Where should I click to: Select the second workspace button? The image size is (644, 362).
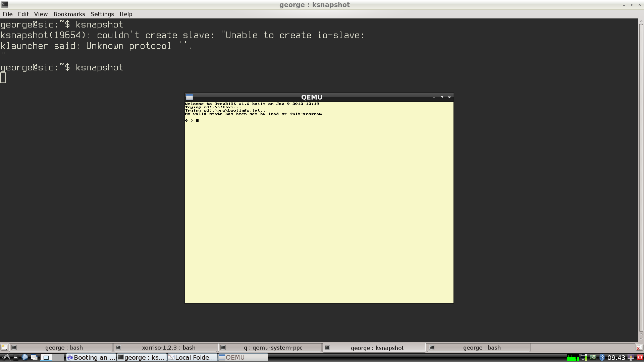click(x=58, y=357)
